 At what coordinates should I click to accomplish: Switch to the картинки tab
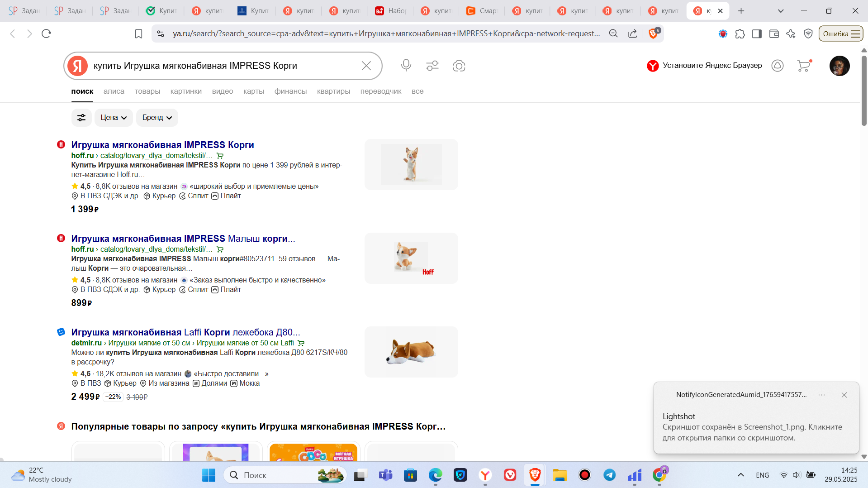tap(186, 91)
